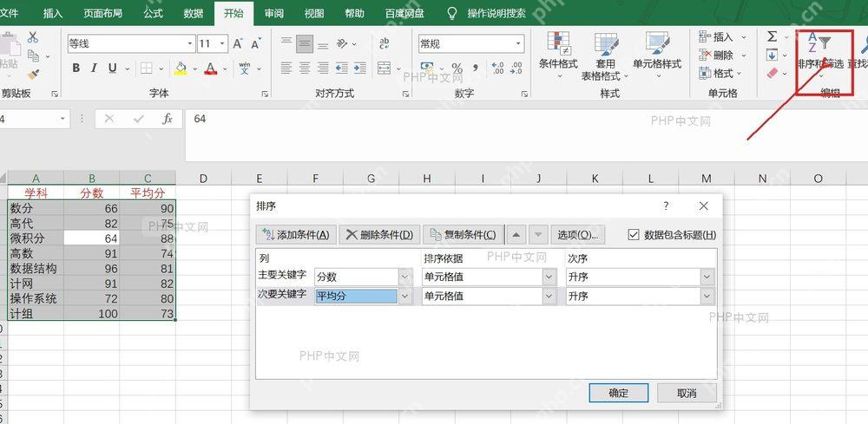Open the 等线 font name dropdown

pos(190,43)
